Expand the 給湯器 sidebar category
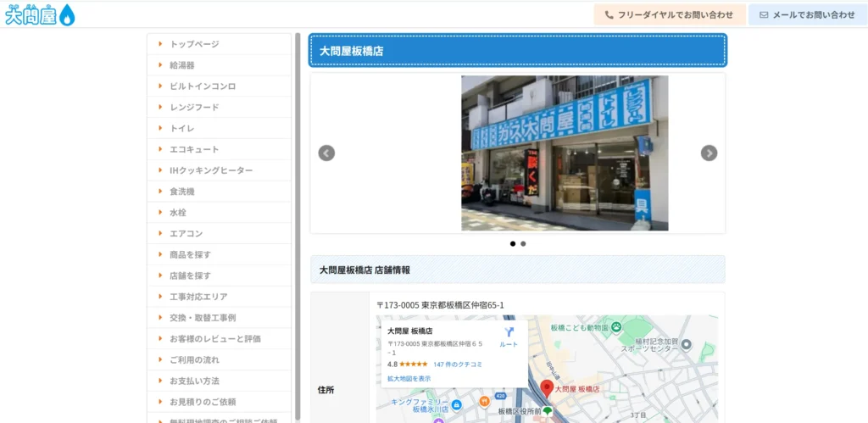 click(x=182, y=65)
